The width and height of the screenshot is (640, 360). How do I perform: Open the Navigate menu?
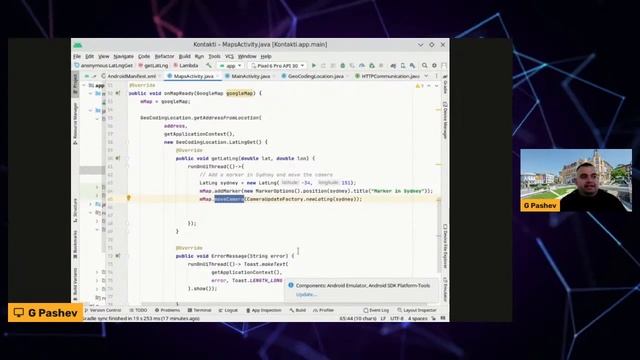tap(124, 56)
